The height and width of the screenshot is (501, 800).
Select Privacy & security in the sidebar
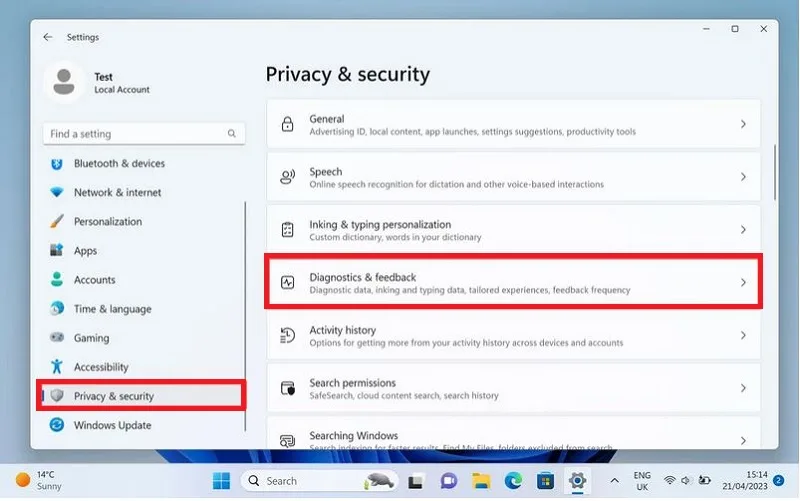click(x=141, y=396)
